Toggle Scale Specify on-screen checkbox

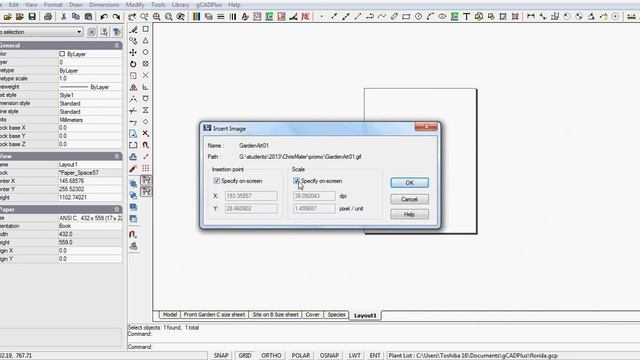[296, 181]
